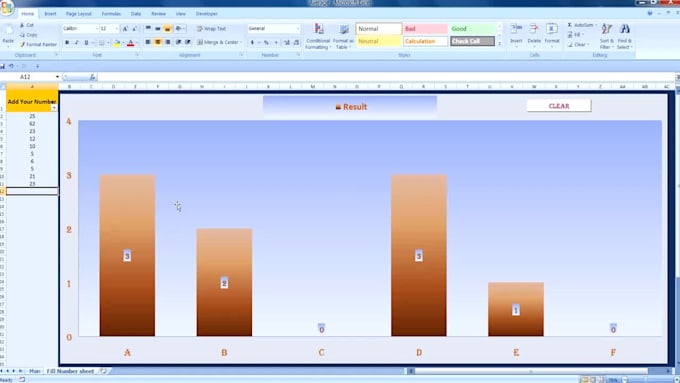Apply the Neutral cell style
Image resolution: width=680 pixels, height=383 pixels.
[379, 41]
